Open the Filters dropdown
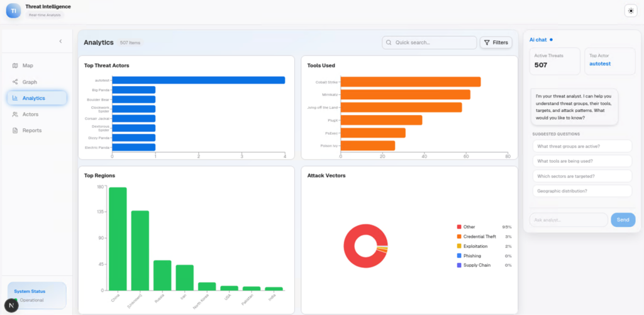This screenshot has width=644, height=315. coord(496,43)
